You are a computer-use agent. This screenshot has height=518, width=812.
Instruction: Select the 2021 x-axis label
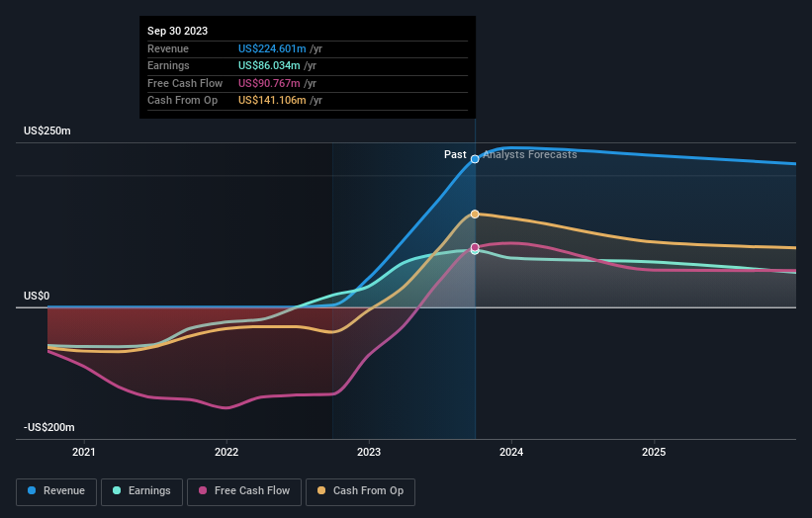point(84,453)
